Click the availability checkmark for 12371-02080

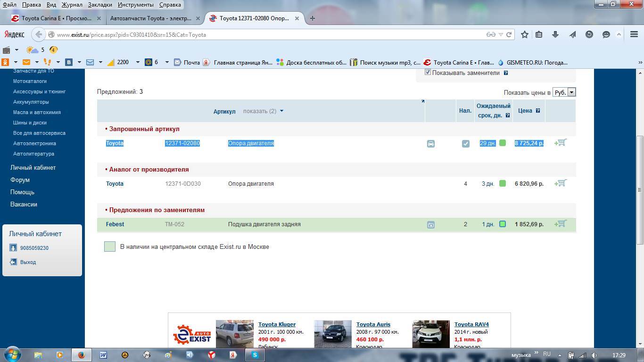465,144
